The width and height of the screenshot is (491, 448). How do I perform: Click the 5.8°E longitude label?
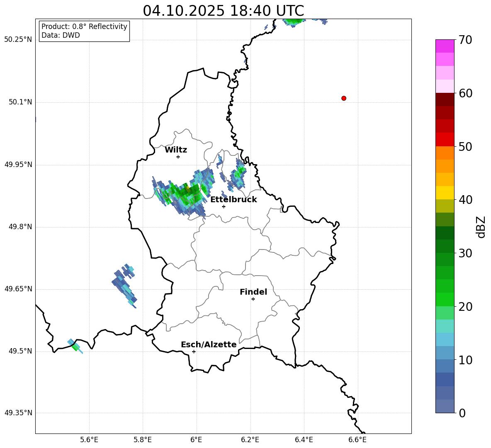click(x=143, y=440)
